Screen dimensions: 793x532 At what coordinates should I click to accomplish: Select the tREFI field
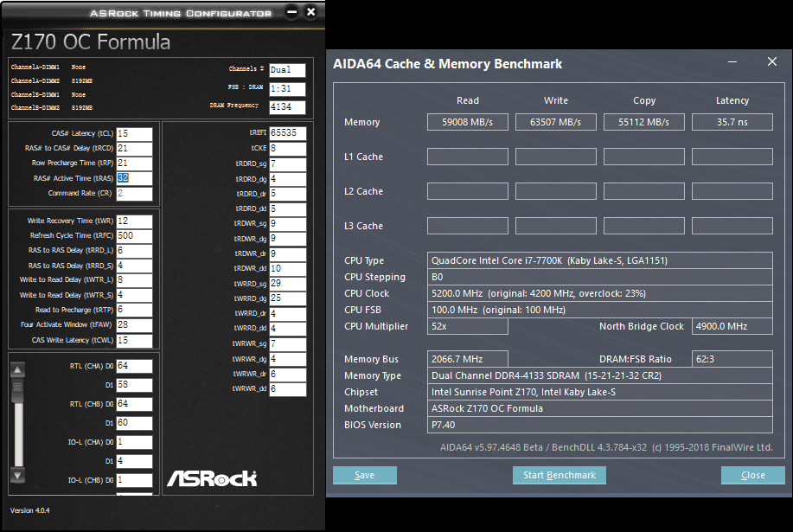287,132
